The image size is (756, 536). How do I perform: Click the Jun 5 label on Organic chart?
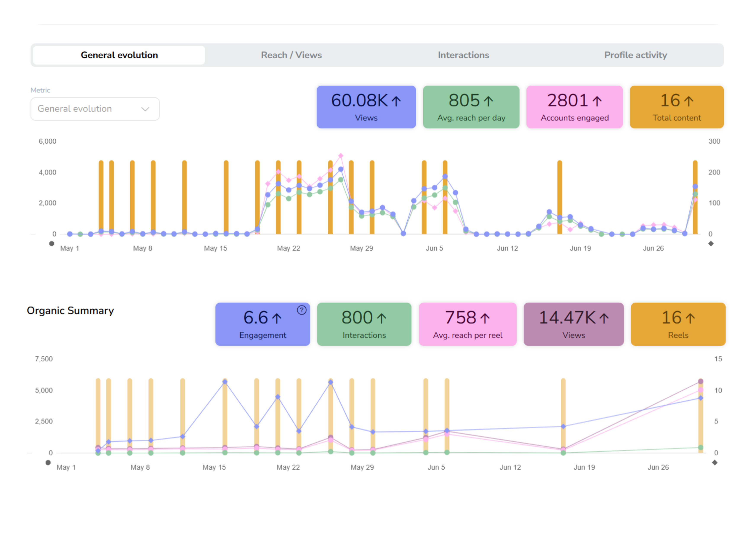click(436, 467)
